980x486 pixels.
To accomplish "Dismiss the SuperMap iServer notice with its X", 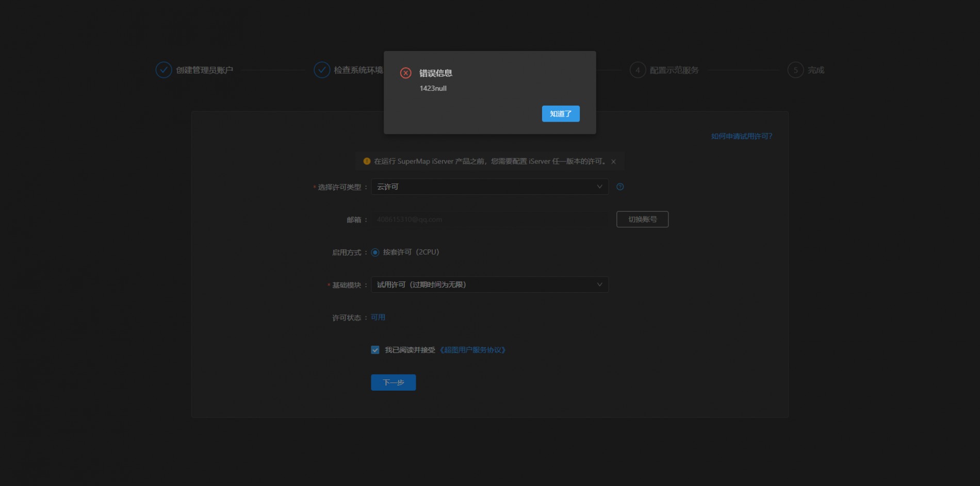I will coord(613,162).
